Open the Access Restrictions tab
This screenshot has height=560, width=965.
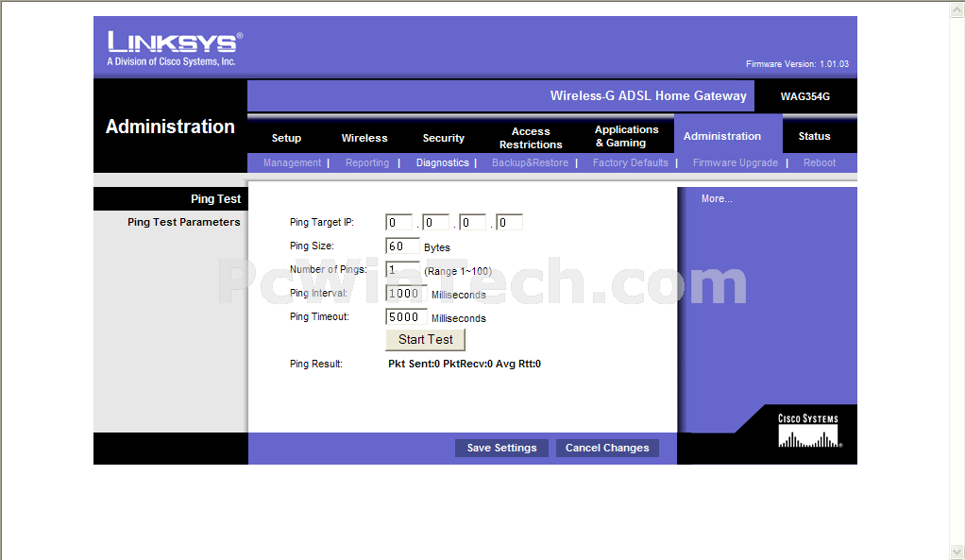coord(531,138)
